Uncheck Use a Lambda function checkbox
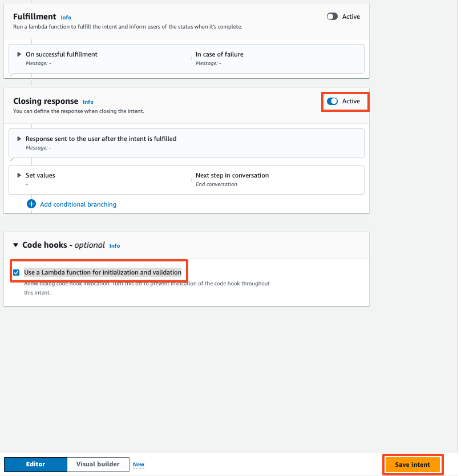The height and width of the screenshot is (476, 461). click(x=17, y=272)
